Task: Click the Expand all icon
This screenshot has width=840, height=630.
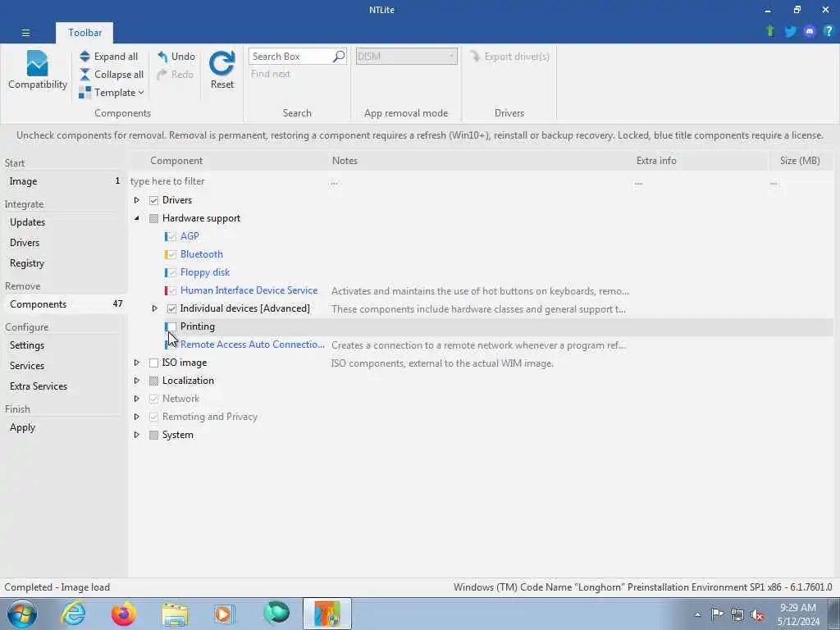Action: pos(84,57)
